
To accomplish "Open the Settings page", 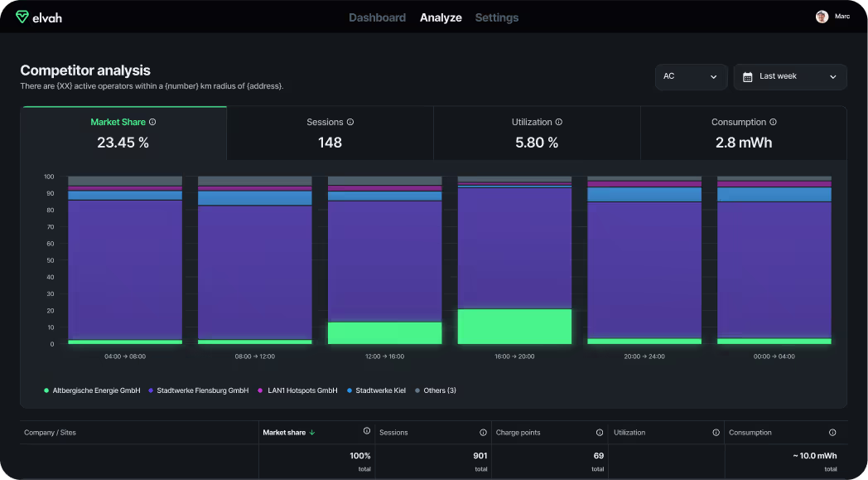I will (x=496, y=17).
